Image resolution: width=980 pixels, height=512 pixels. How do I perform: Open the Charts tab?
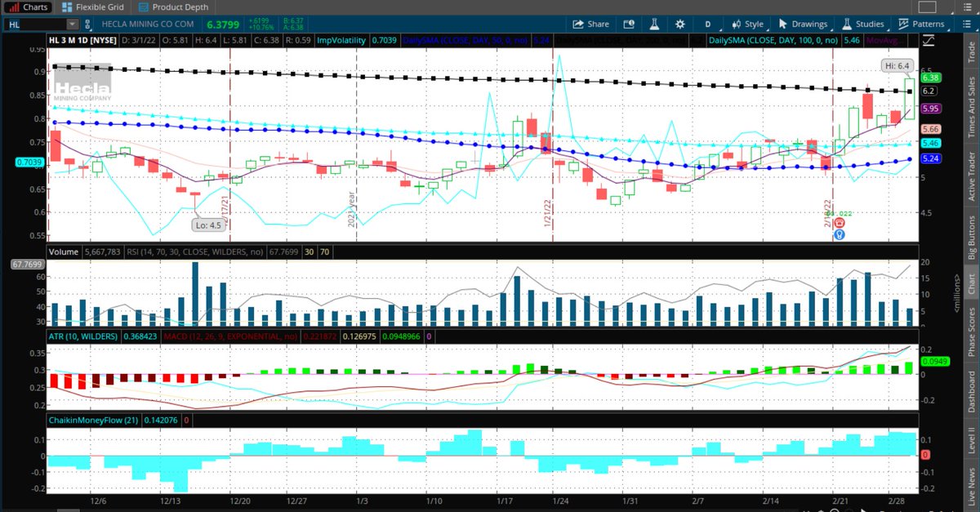(x=28, y=7)
